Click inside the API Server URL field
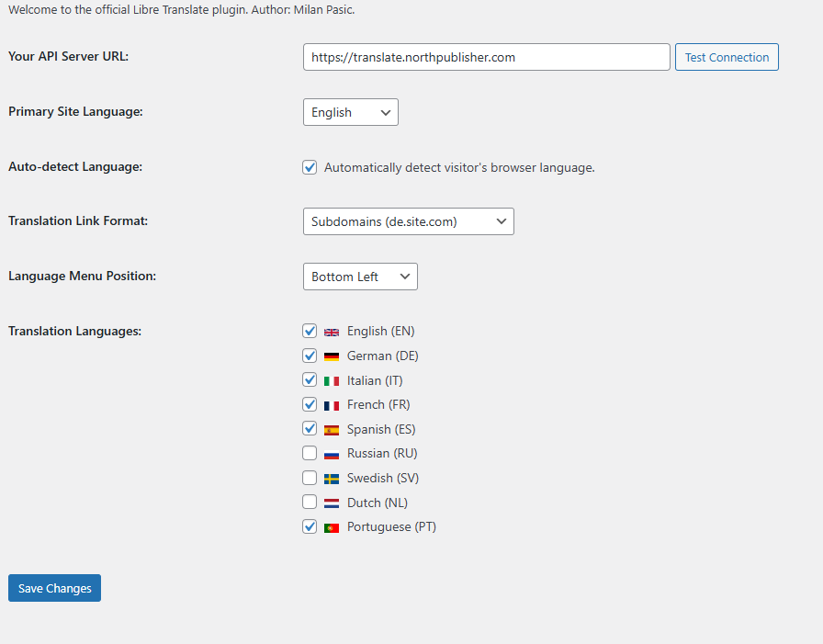This screenshot has height=644, width=823. pyautogui.click(x=486, y=56)
